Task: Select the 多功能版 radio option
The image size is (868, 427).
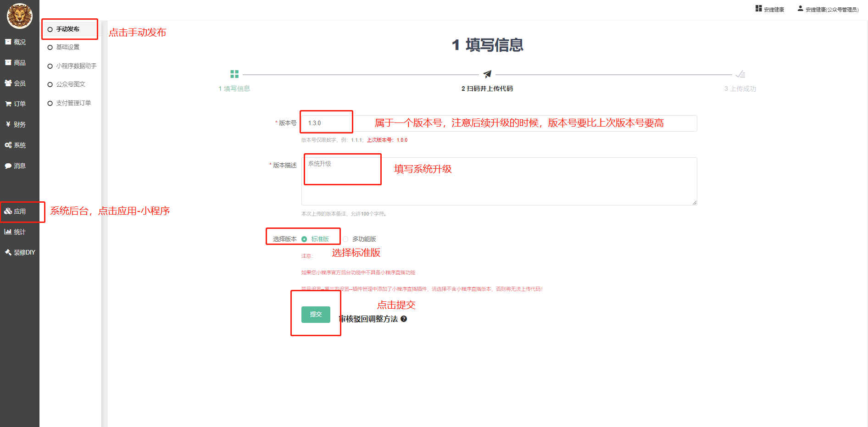Action: click(x=345, y=239)
